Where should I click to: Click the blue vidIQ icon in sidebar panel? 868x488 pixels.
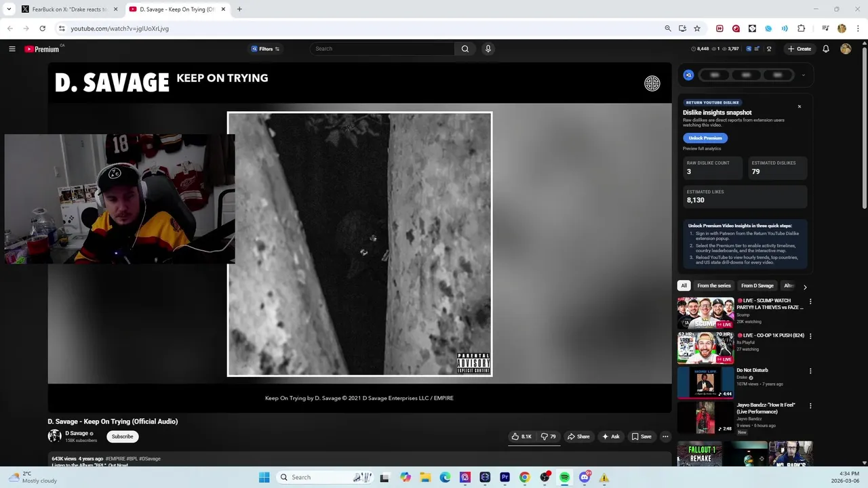tap(688, 75)
